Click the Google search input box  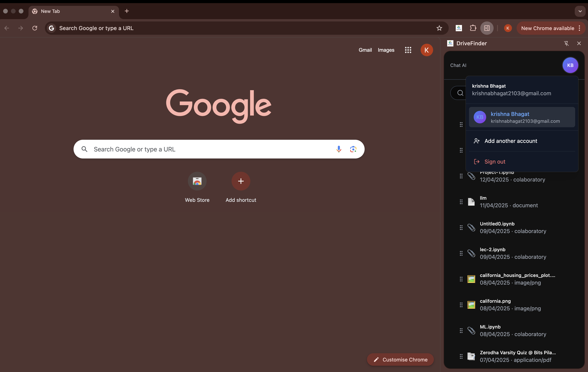click(210, 149)
